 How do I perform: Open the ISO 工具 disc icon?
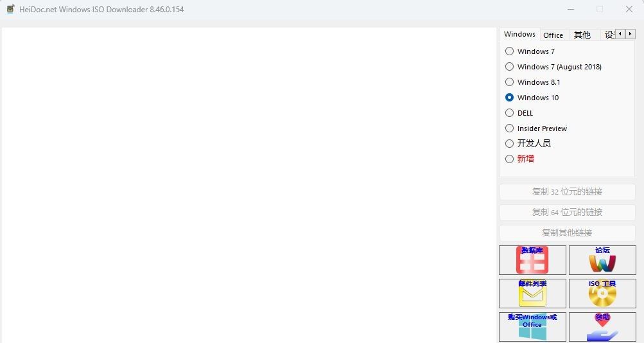coord(602,294)
